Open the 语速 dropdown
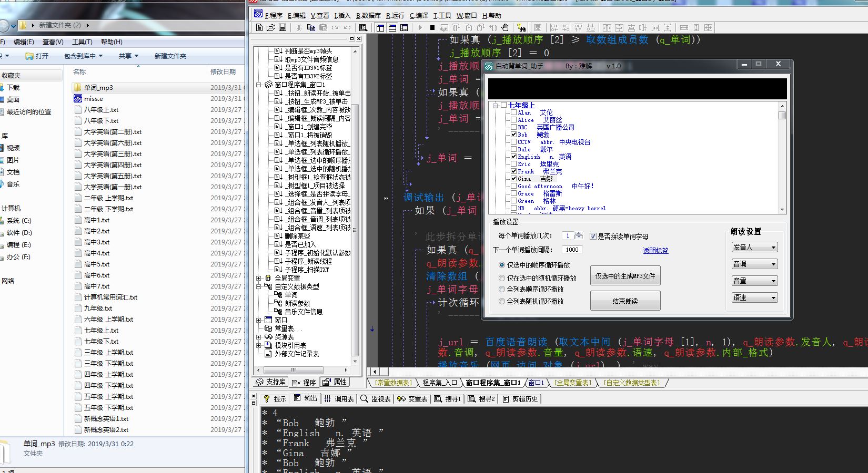 754,297
